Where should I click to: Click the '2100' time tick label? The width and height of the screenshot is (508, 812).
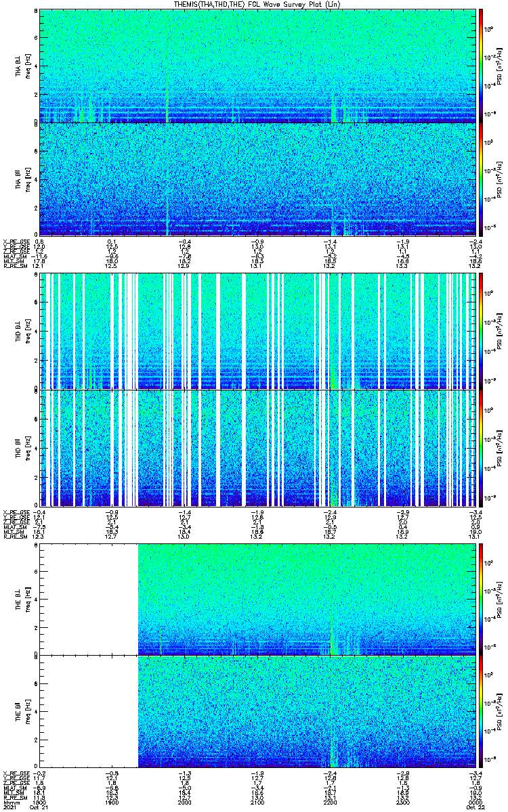257,802
